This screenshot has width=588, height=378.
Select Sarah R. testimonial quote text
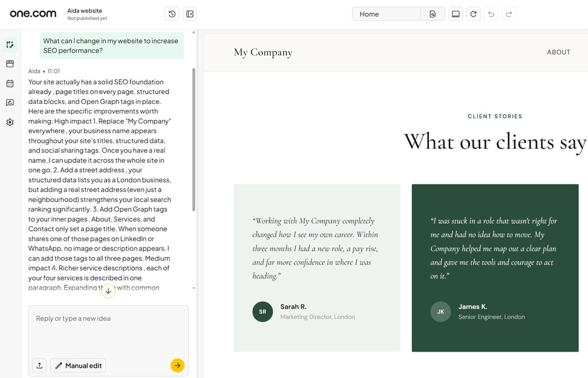click(315, 248)
